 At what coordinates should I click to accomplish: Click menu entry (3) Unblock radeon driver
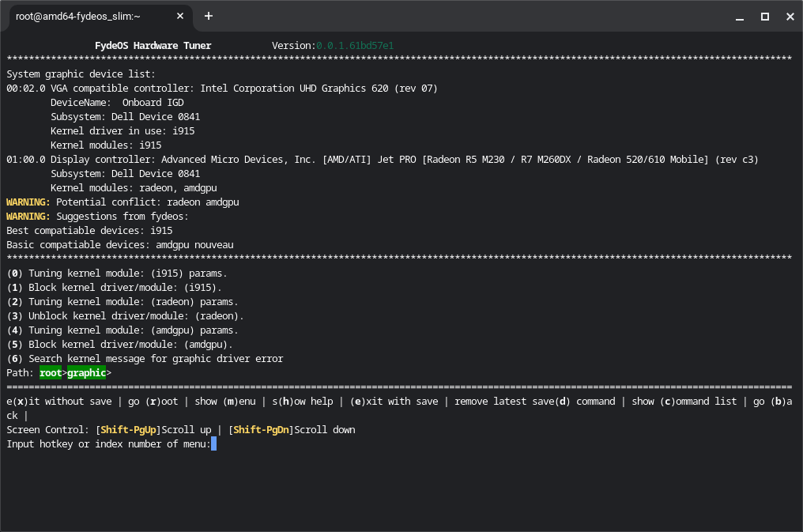click(125, 316)
